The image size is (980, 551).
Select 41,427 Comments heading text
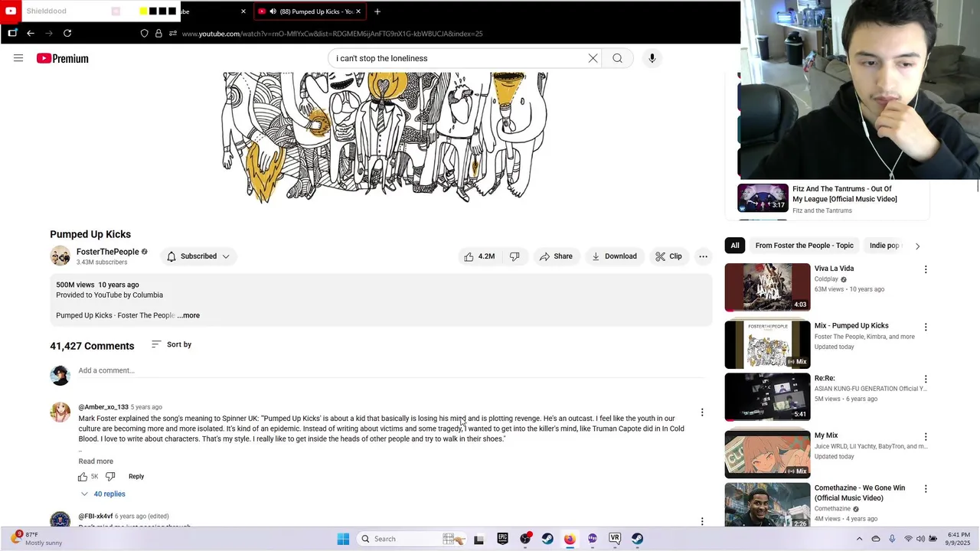coord(92,346)
